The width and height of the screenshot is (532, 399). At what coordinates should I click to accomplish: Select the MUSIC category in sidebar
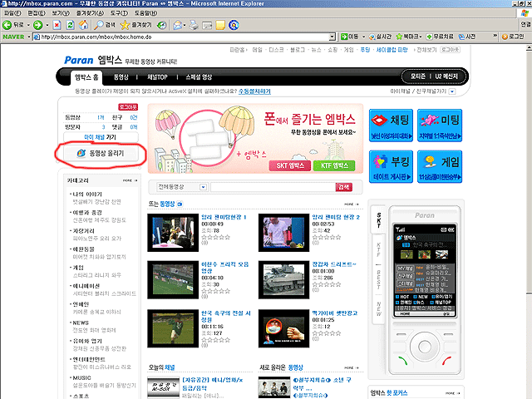pyautogui.click(x=81, y=377)
